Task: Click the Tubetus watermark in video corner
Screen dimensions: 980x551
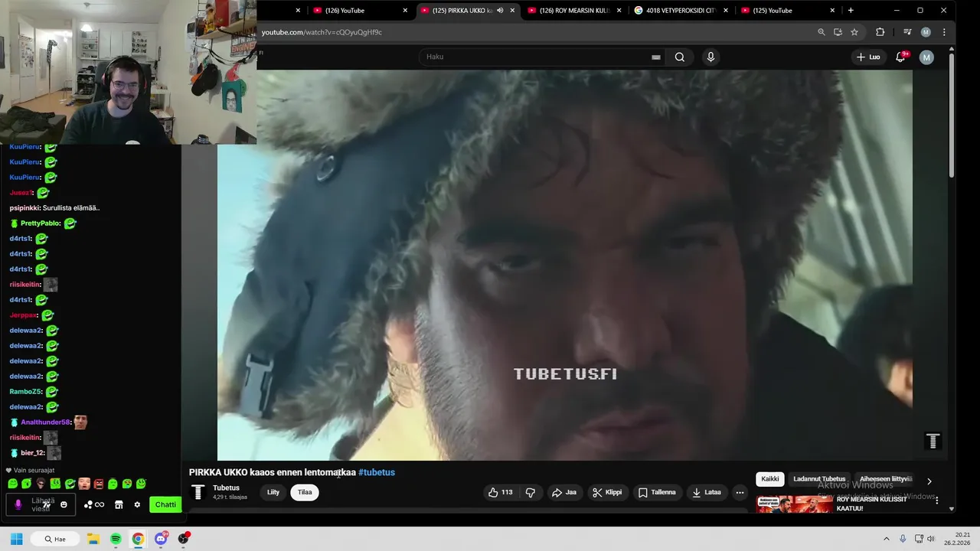Action: [933, 441]
